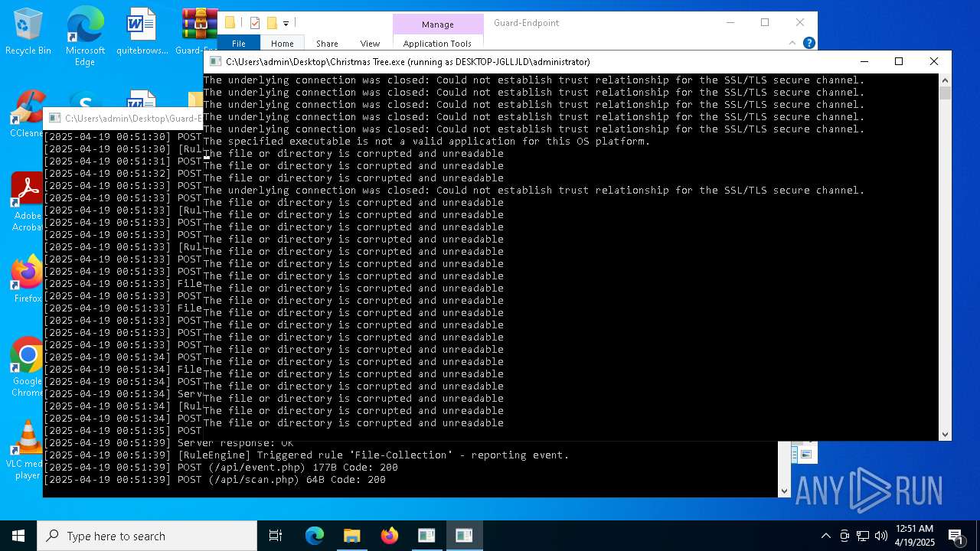The height and width of the screenshot is (551, 980).
Task: Switch to Home tab in File Explorer
Action: (282, 44)
